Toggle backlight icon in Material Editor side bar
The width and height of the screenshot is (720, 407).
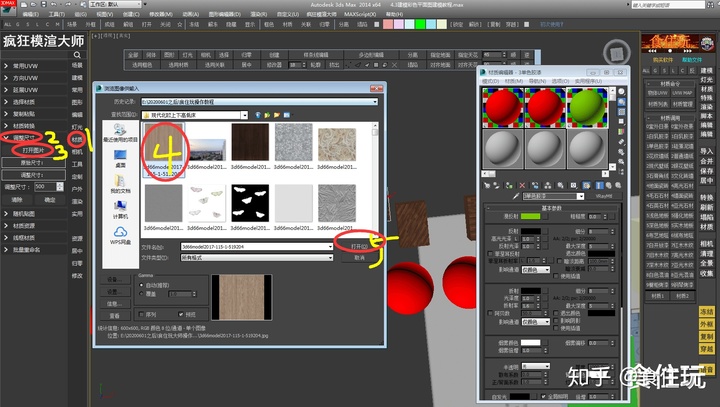[621, 102]
